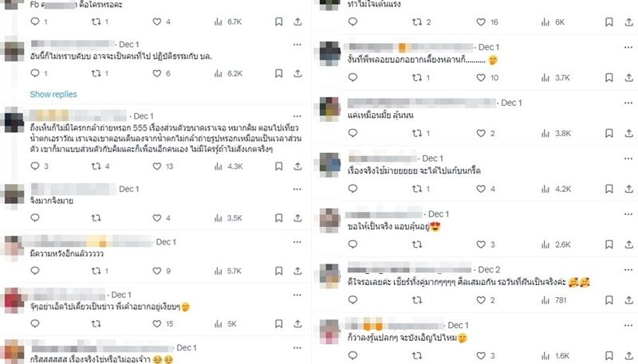Screen dimensions: 638x364
Task: Open more menu on Dec 2 tweet
Action: point(628,270)
